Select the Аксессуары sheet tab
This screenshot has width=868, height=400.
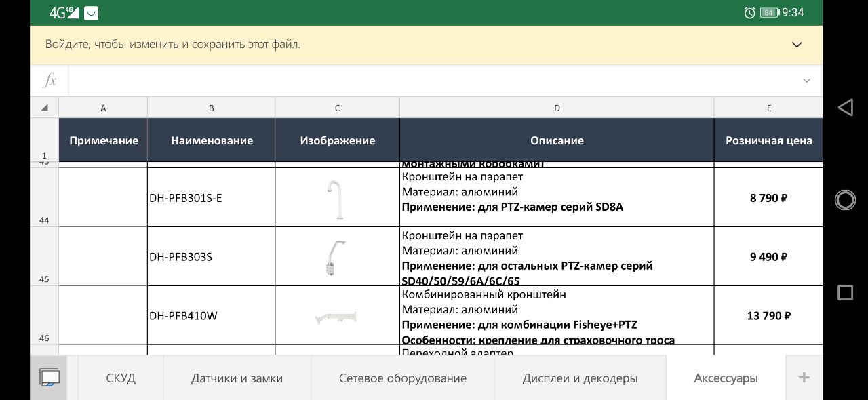[x=726, y=378]
